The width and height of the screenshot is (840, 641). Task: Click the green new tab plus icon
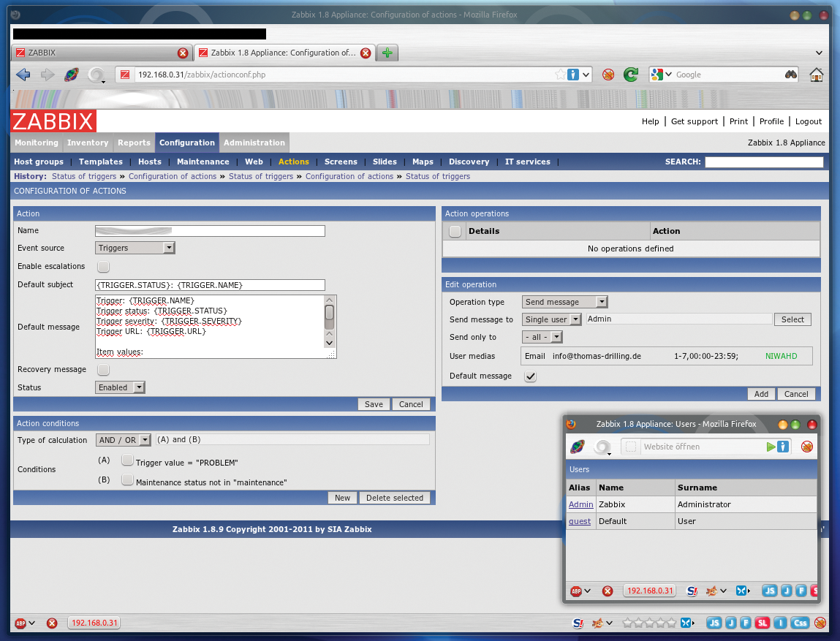pos(387,53)
